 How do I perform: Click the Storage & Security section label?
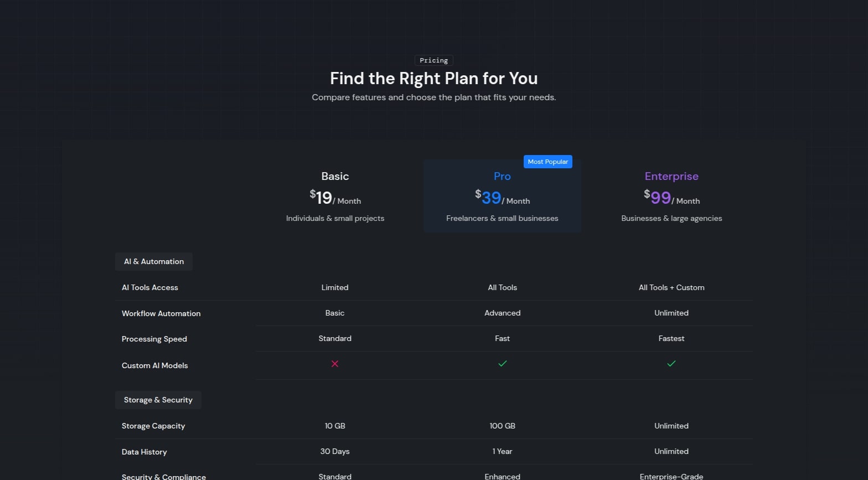pos(158,400)
